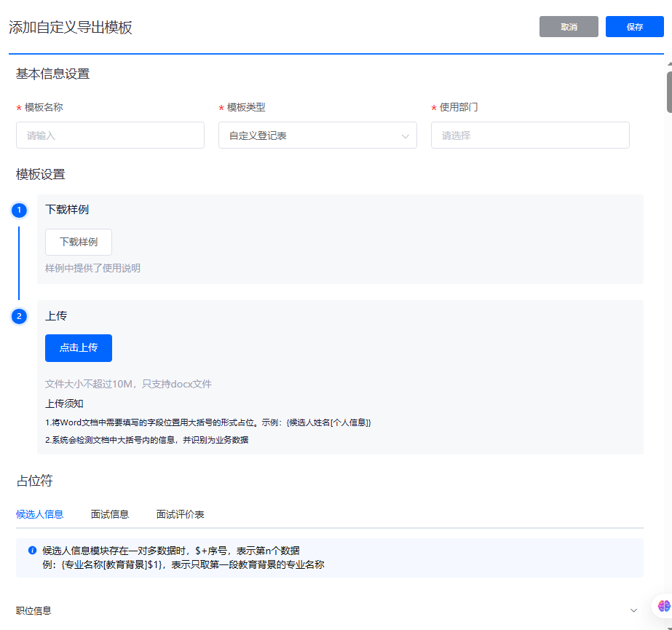The width and height of the screenshot is (672, 630).
Task: Click the scrollbar up arrow
Action: 669,63
